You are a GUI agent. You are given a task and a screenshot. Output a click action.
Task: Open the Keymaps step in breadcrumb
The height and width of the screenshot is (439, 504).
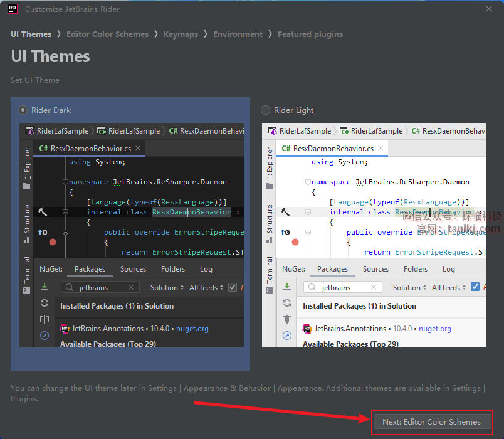pos(181,34)
